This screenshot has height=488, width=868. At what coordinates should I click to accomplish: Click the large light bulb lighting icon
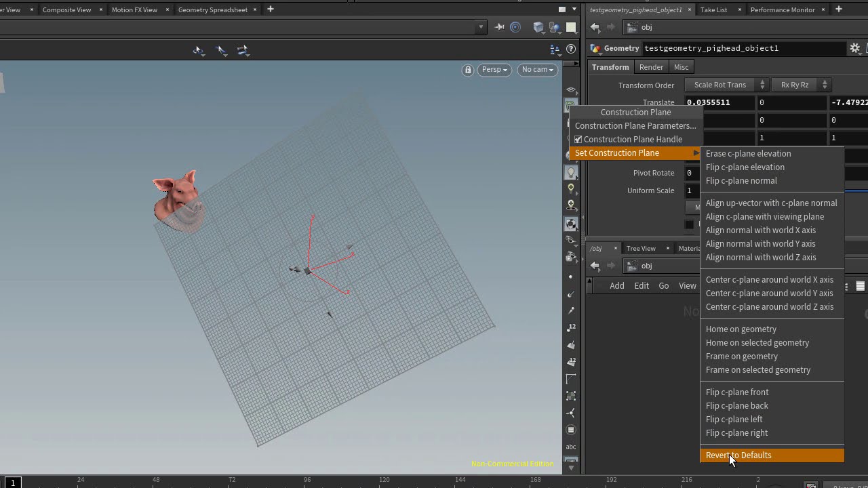[x=571, y=173]
